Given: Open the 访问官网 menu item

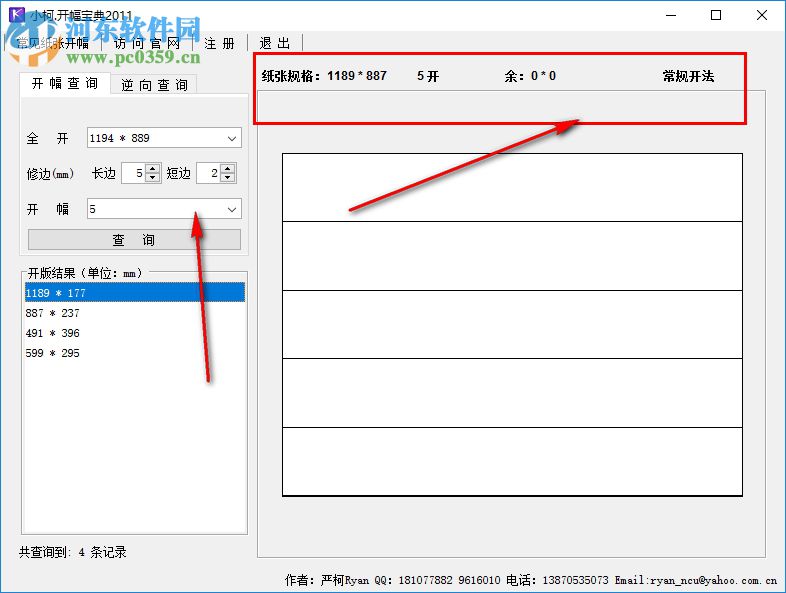Looking at the screenshot, I should click(147, 44).
